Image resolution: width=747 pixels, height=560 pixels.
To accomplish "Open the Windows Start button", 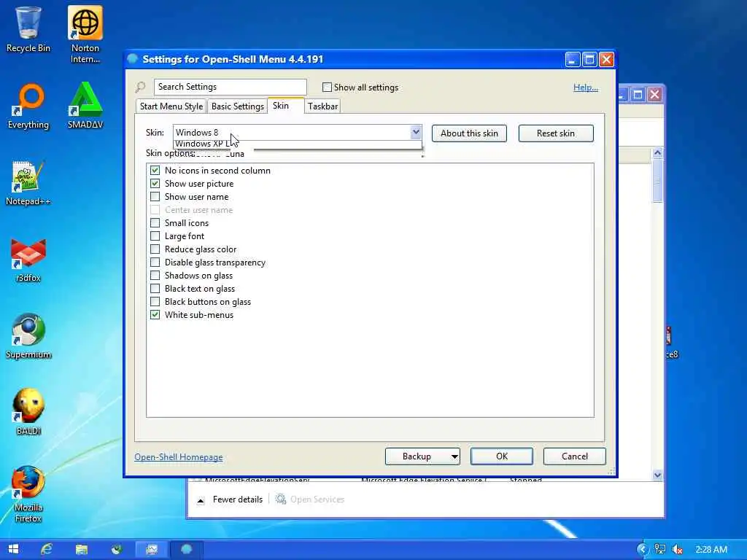I will click(13, 549).
